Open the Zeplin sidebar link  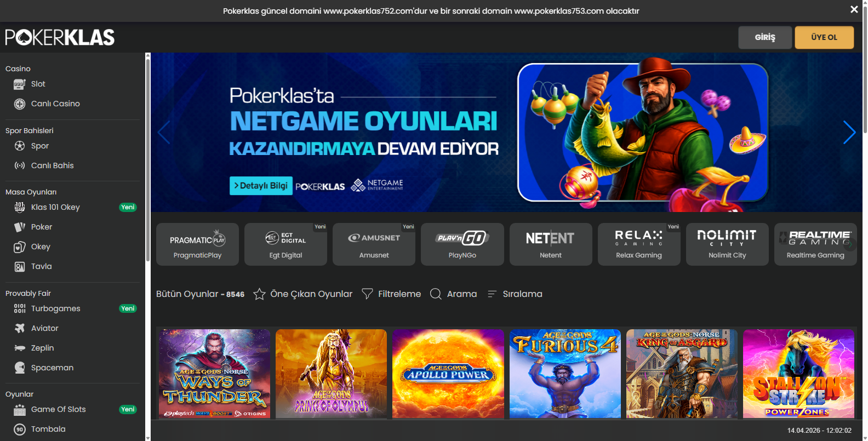(x=43, y=348)
